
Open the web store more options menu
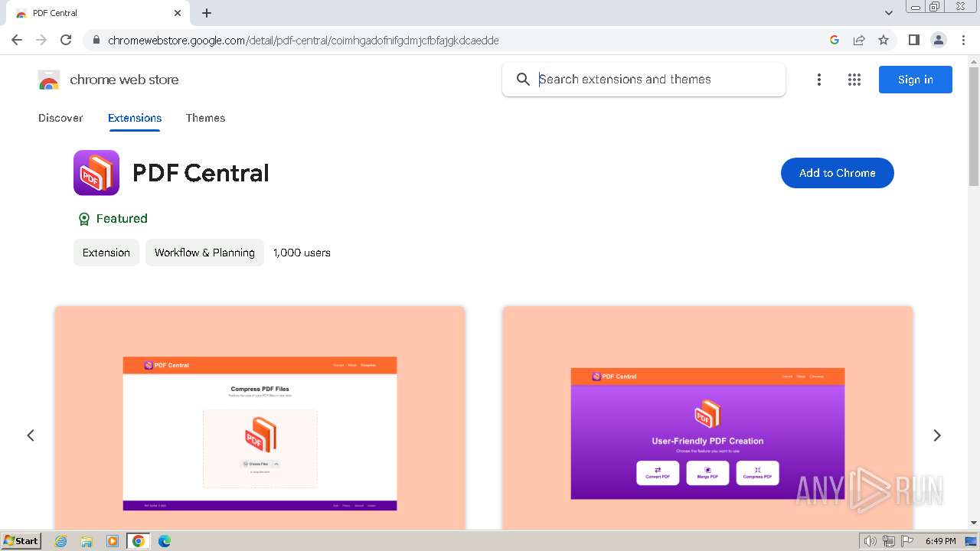click(819, 80)
